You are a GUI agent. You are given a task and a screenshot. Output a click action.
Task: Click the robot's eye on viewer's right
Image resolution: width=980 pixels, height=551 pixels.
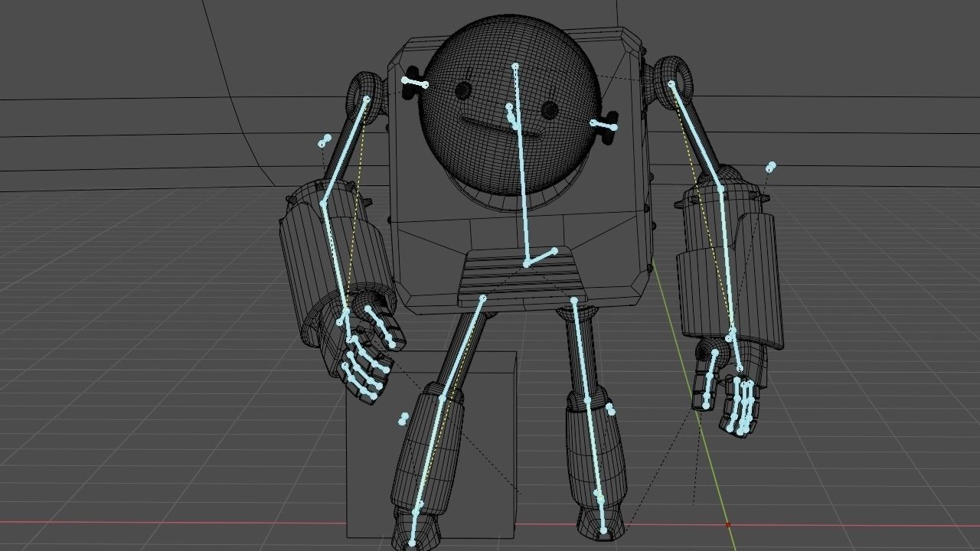(550, 111)
